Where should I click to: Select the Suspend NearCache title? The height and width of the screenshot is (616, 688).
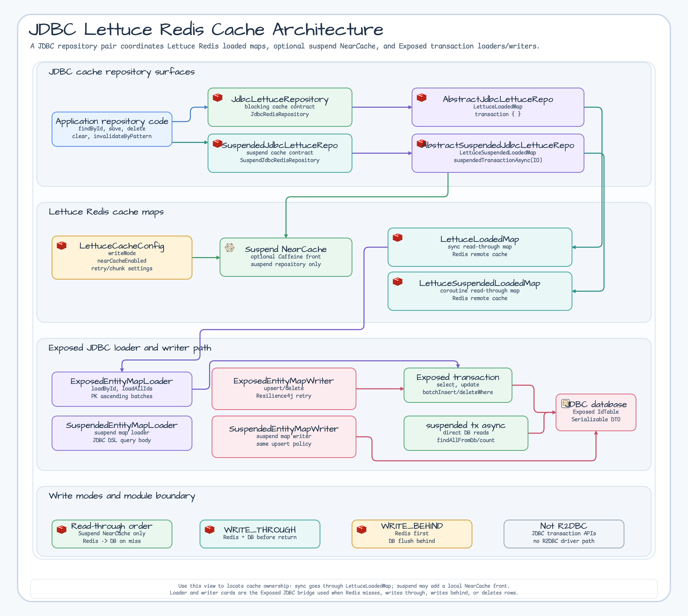tap(286, 249)
